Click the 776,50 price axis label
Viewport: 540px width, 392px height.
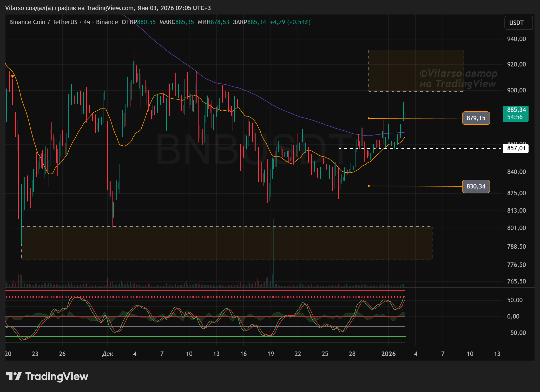coord(516,265)
